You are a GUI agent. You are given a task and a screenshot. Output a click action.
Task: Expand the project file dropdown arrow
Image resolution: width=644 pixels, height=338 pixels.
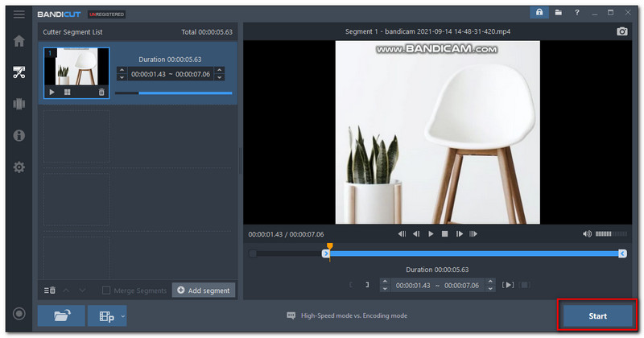tap(123, 315)
